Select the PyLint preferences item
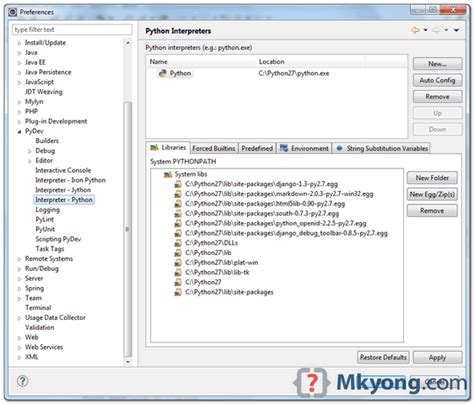The image size is (474, 404). point(45,220)
